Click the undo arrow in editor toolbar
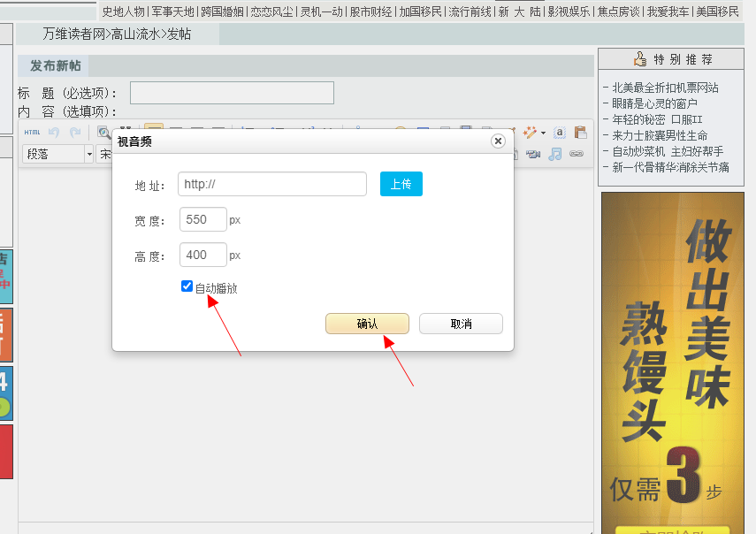 pos(54,133)
